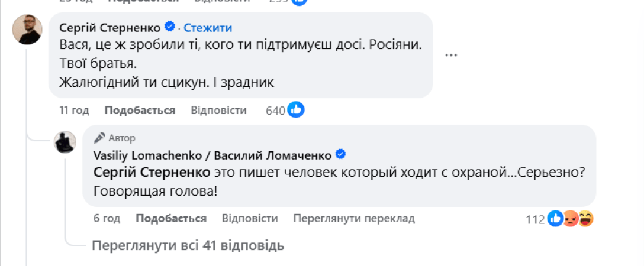Image resolution: width=644 pixels, height=266 pixels.
Task: Click the Автор microphone badge icon
Action: pos(99,138)
